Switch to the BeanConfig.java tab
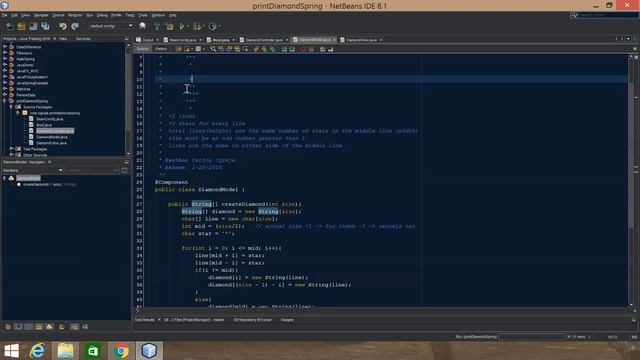This screenshot has height=360, width=640. pos(183,40)
